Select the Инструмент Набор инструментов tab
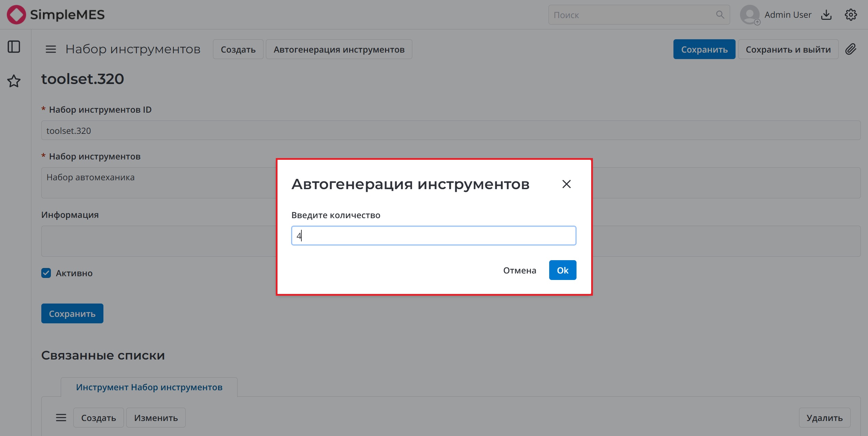The height and width of the screenshot is (436, 868). pos(148,387)
